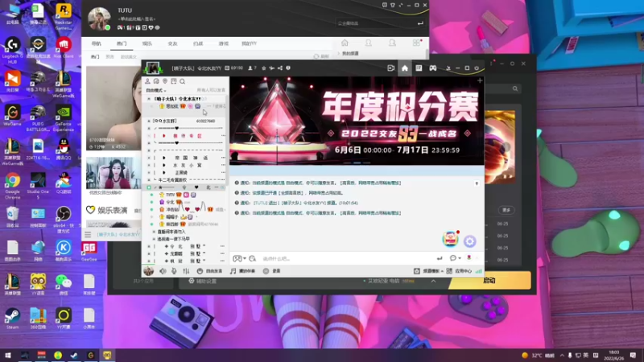Click the 辅助设置 link in launcher bottom bar
This screenshot has width=644, height=362.
click(x=203, y=281)
